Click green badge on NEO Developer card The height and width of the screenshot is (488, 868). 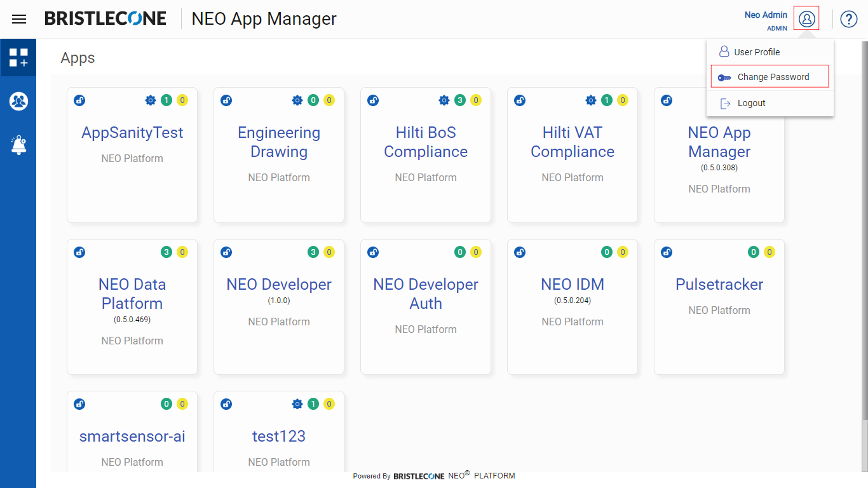coord(313,252)
